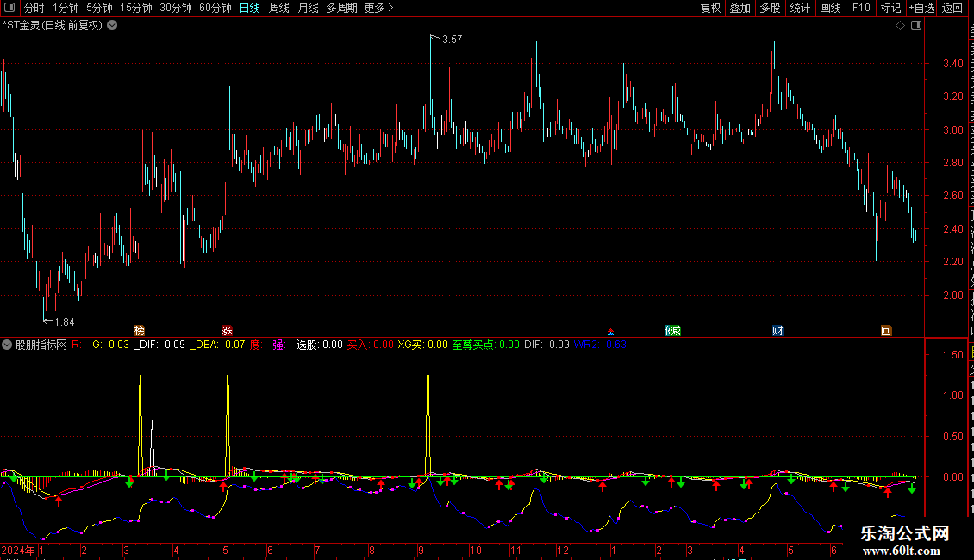Click the 回 event marker icon
Viewport: 974px width, 560px height.
(x=886, y=330)
